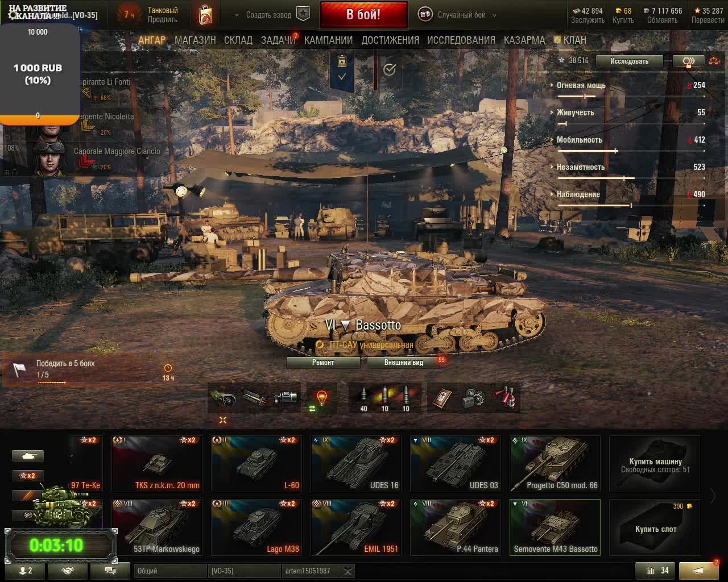Image resolution: width=728 pixels, height=582 pixels.
Task: Click the platoon star badge icon
Action: 303,15
